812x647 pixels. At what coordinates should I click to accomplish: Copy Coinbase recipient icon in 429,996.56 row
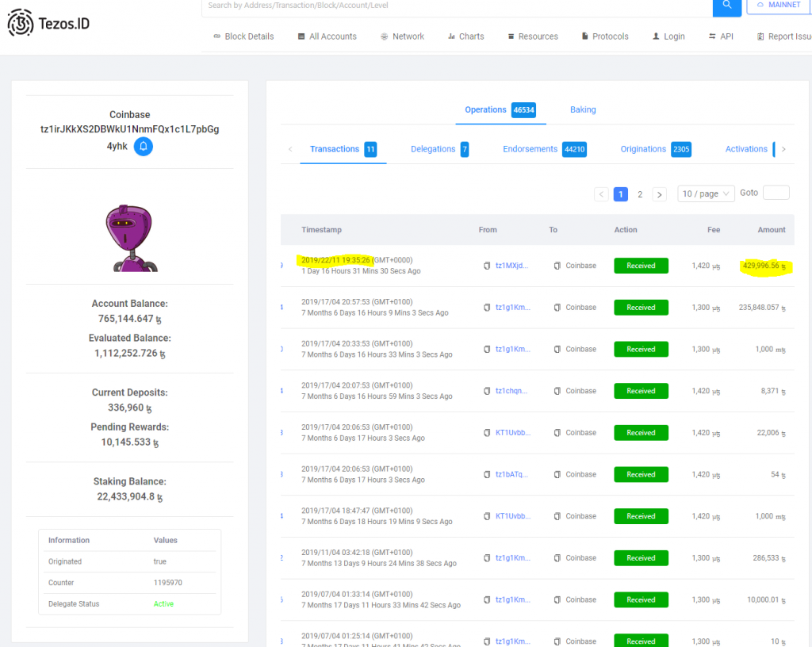point(557,266)
